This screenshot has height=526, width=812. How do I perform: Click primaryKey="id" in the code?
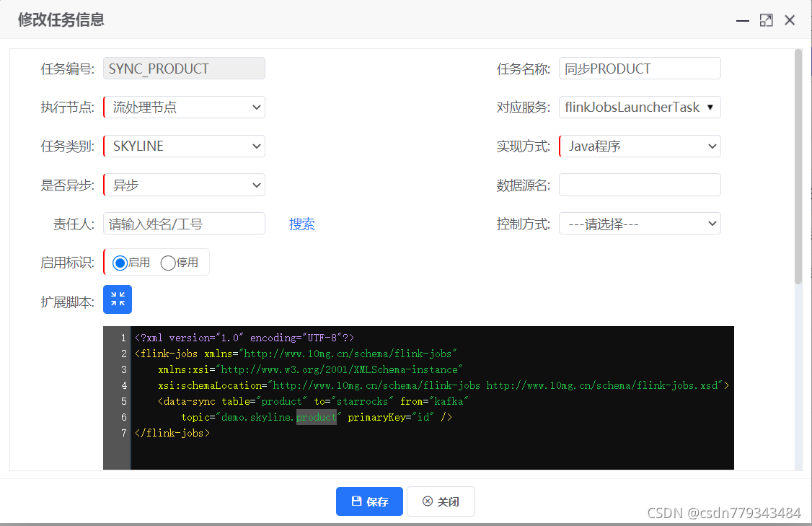click(391, 417)
